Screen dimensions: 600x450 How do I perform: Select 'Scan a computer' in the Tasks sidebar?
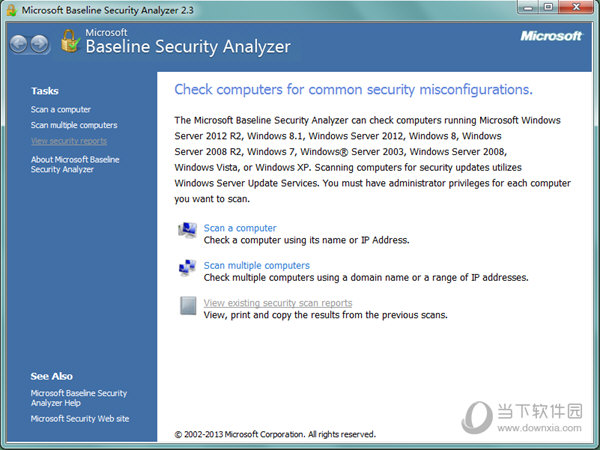(x=61, y=109)
